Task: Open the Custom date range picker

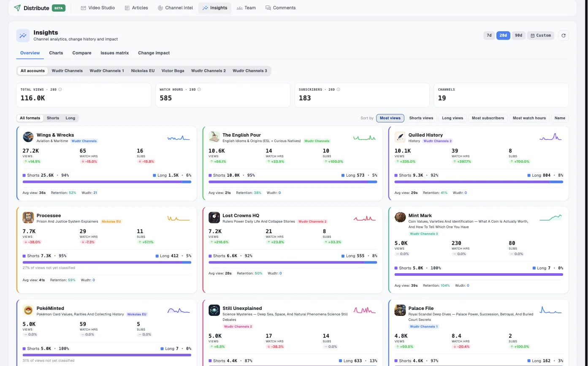Action: pos(540,35)
